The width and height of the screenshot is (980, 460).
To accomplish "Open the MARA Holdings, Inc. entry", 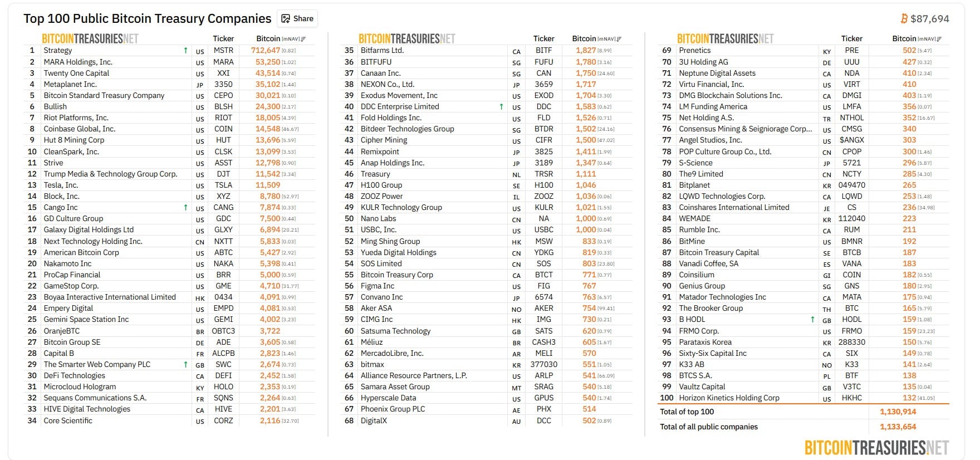I will tap(78, 62).
